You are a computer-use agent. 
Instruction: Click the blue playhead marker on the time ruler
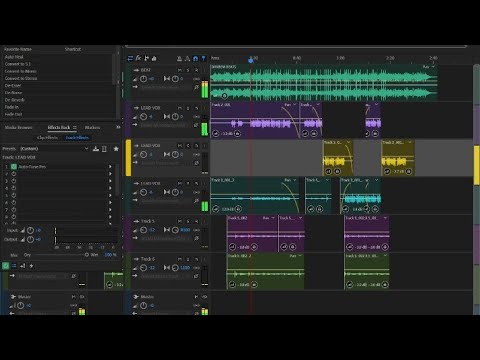pos(251,60)
